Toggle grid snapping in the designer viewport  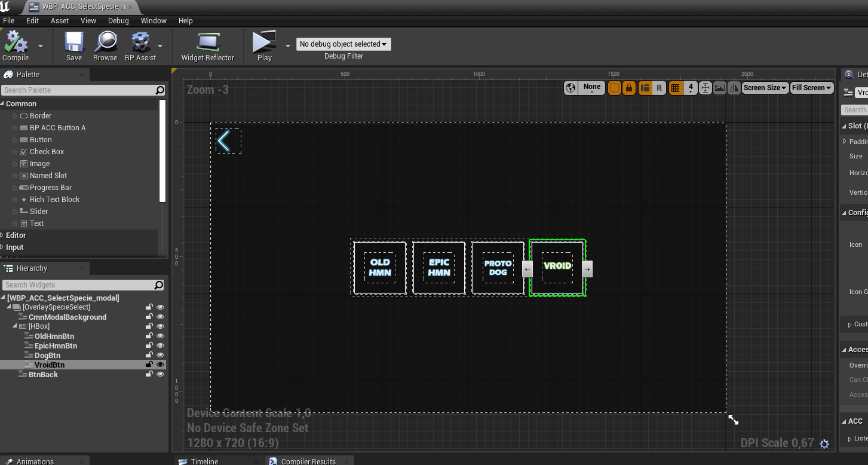[x=676, y=88]
